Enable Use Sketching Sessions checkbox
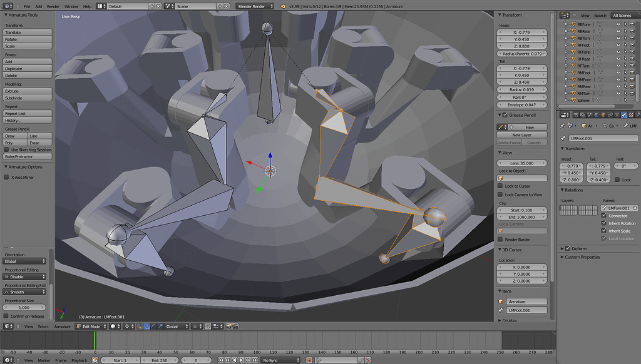Screen dimensions: 641x364 [x=6, y=149]
